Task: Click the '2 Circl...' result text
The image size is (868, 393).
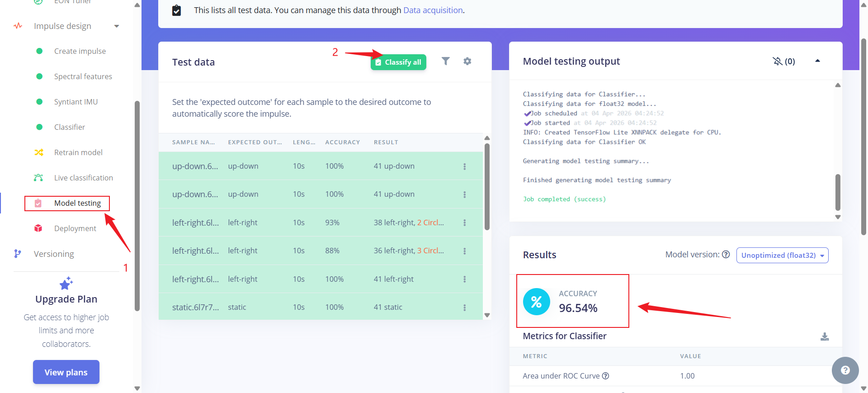Action: click(x=430, y=223)
